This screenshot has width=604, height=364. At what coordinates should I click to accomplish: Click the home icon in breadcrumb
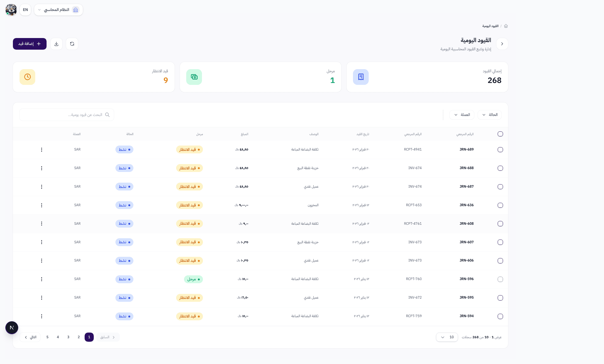(506, 26)
